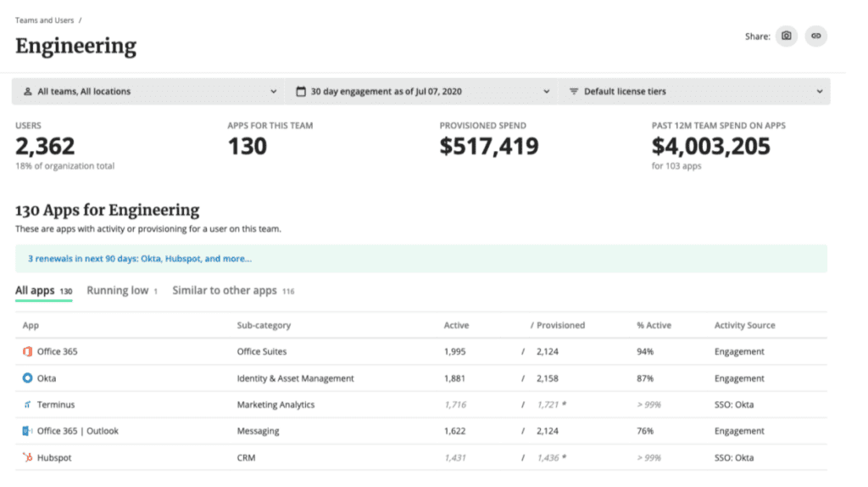Image resolution: width=868 pixels, height=487 pixels.
Task: Open the Okta app name
Action: [47, 378]
